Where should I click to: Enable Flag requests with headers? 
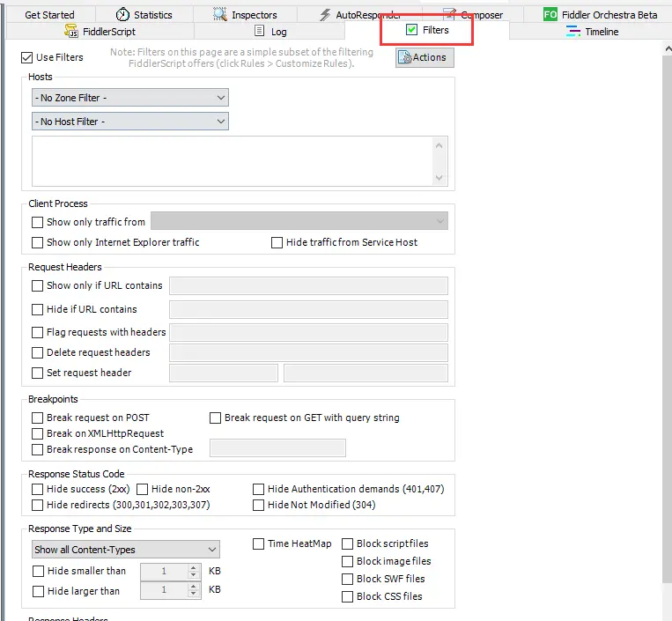click(x=37, y=332)
